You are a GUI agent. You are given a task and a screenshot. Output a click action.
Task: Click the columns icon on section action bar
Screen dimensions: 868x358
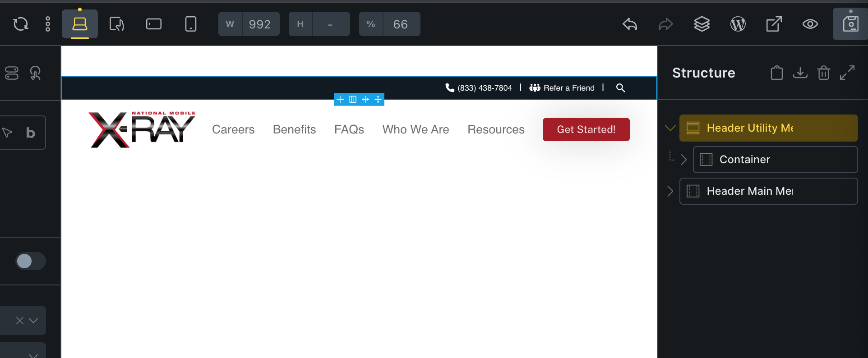click(353, 99)
